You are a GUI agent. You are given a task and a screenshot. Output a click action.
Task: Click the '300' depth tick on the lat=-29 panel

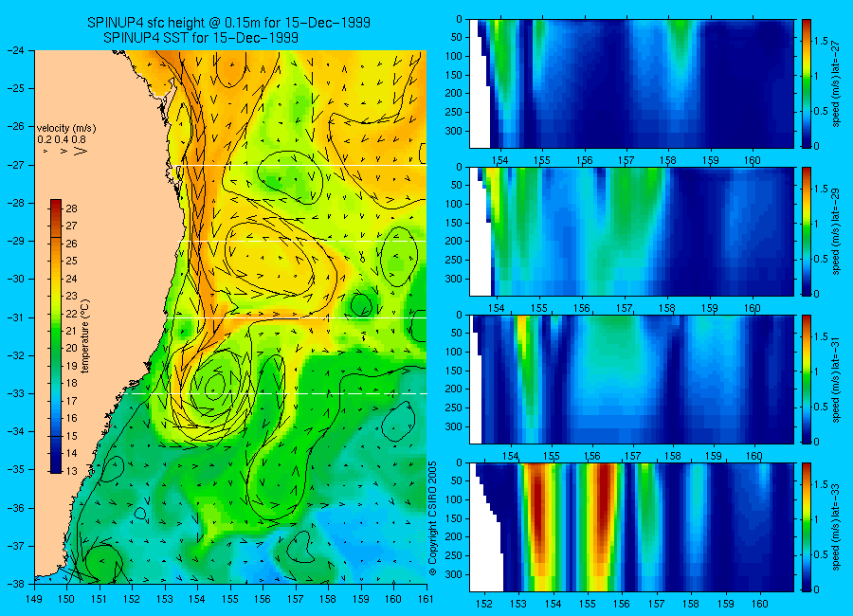[x=454, y=279]
